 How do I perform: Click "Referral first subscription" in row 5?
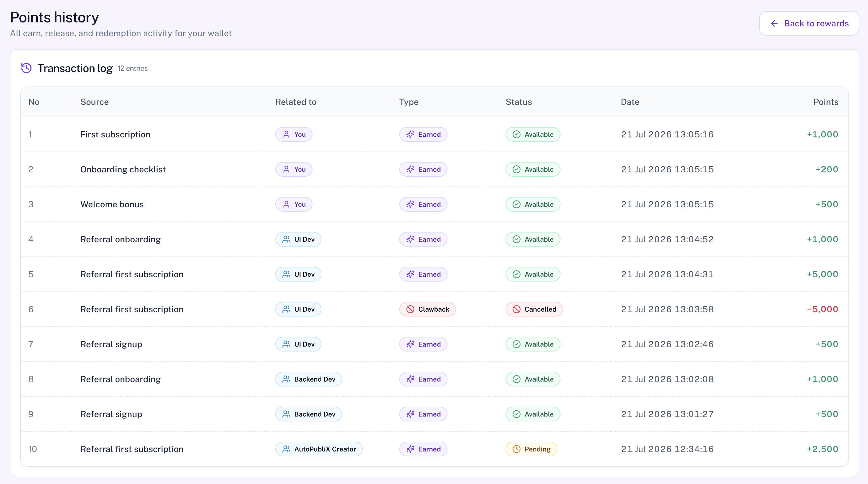pos(132,275)
